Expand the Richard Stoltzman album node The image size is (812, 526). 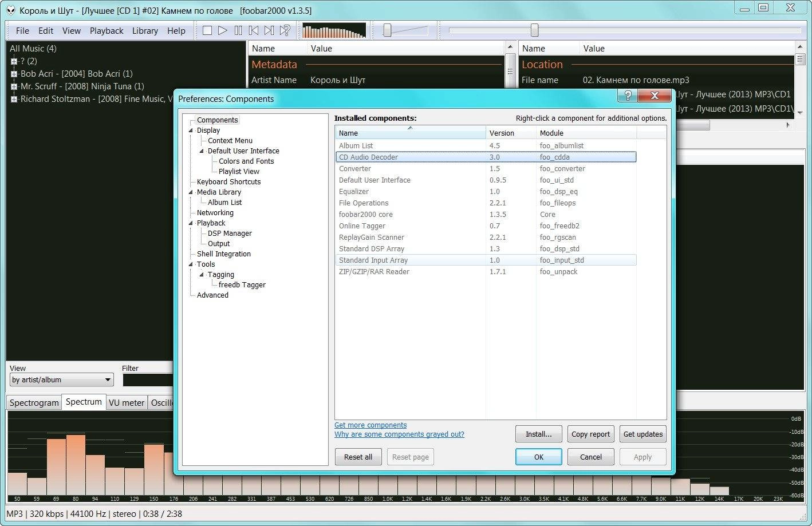coord(14,99)
